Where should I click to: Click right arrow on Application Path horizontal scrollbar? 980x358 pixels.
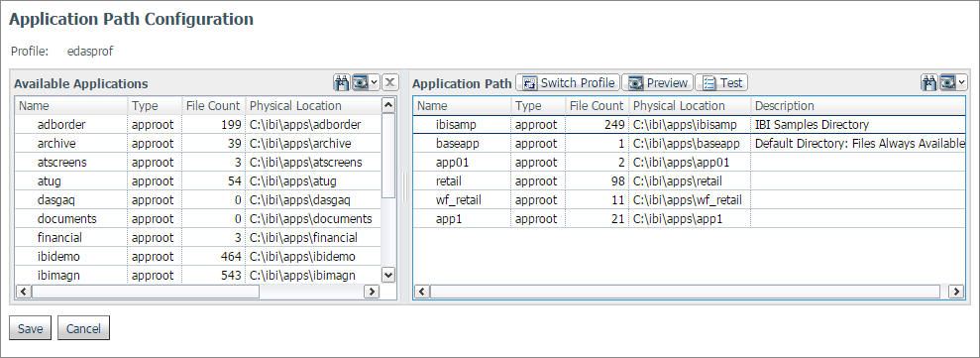click(x=956, y=291)
